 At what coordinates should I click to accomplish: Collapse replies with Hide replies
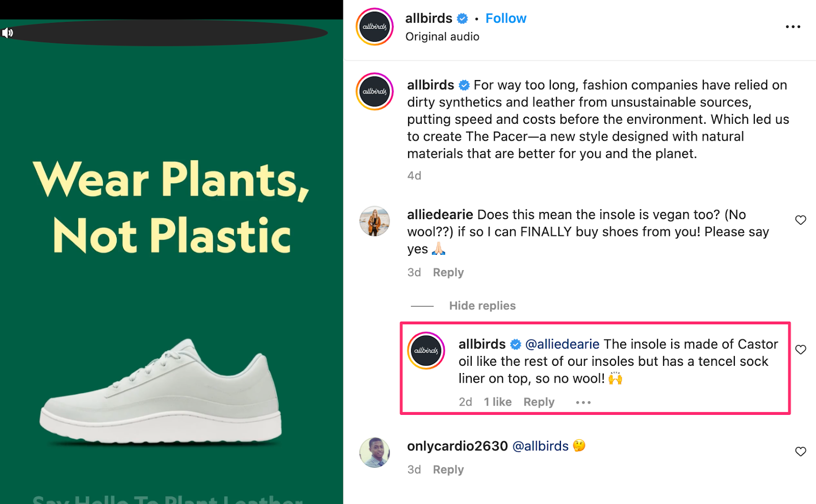482,305
